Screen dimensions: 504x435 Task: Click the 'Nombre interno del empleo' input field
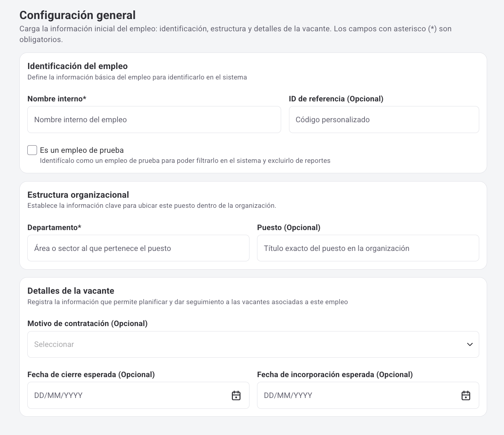click(154, 119)
